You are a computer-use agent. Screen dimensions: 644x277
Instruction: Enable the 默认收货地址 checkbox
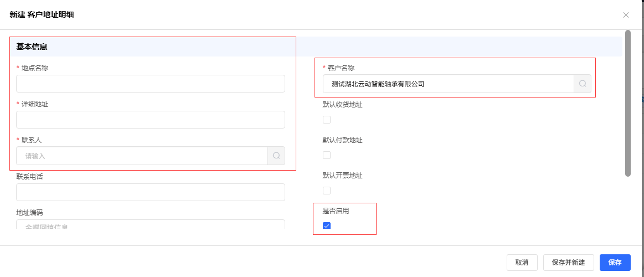pyautogui.click(x=327, y=120)
